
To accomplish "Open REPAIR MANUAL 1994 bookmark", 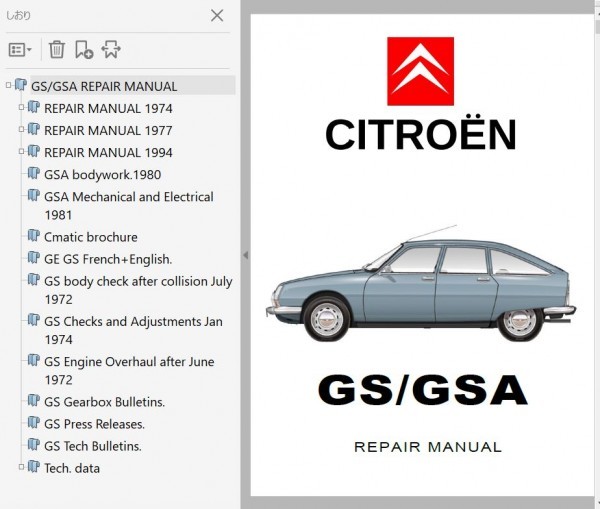I will tap(108, 153).
